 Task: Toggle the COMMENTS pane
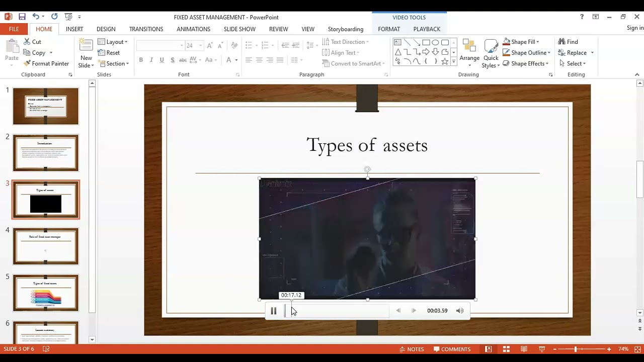[x=452, y=349]
